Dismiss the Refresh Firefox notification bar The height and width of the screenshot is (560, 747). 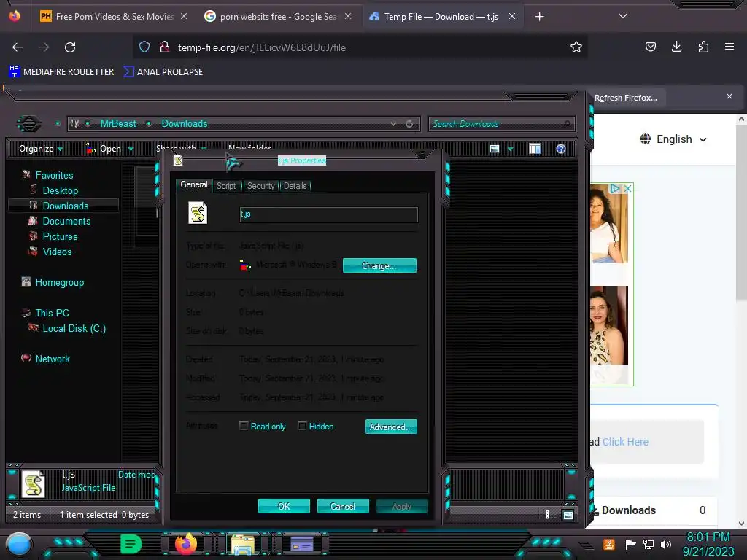point(729,96)
